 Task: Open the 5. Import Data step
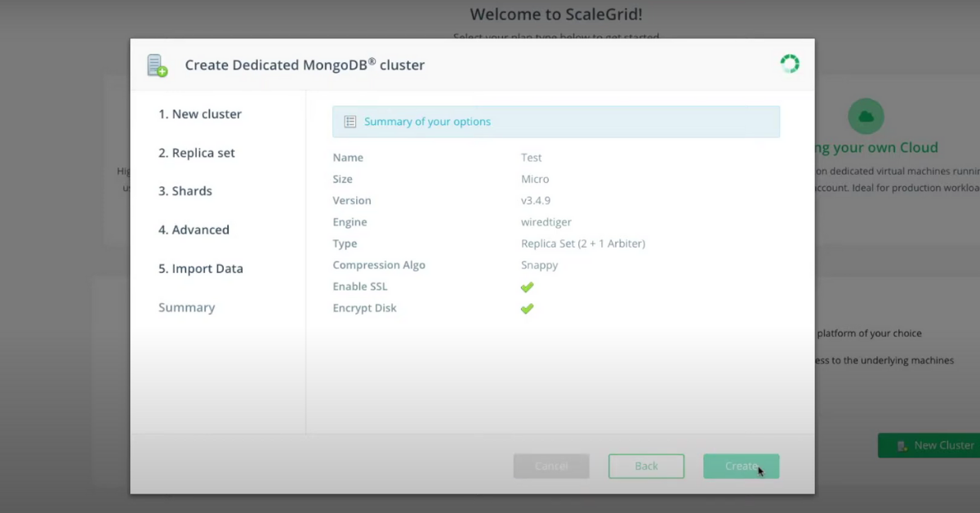click(x=201, y=269)
